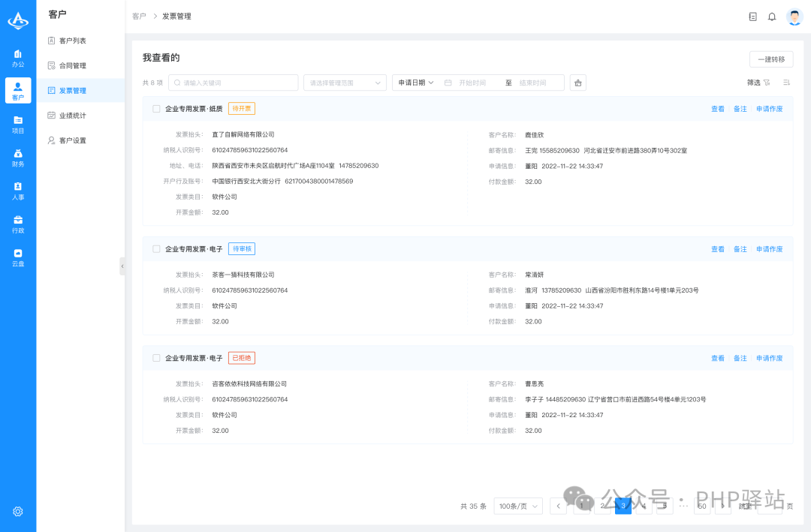Click the reset filter icon button

(x=577, y=83)
